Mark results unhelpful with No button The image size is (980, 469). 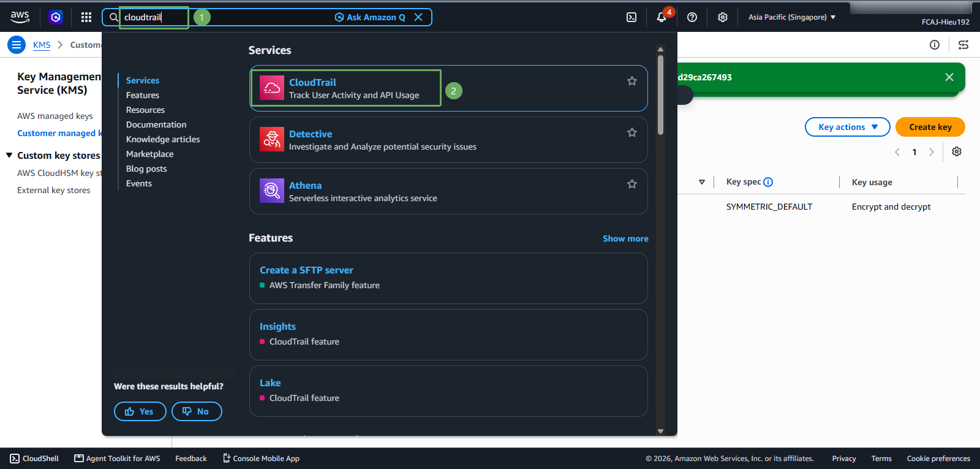coord(197,411)
